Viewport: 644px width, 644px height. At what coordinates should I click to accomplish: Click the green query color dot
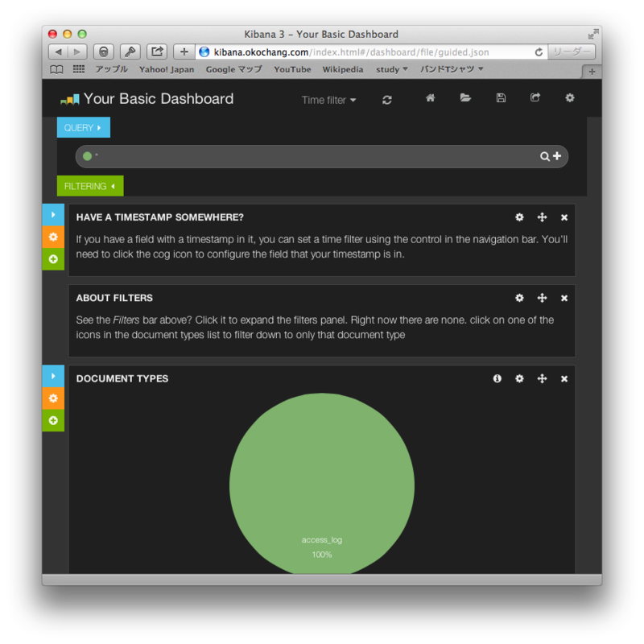click(87, 156)
